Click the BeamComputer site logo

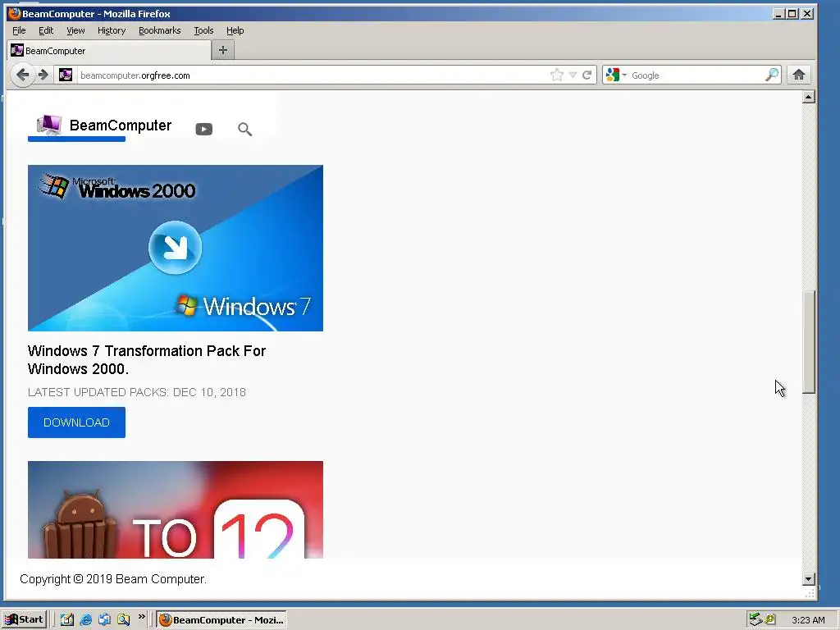point(104,126)
